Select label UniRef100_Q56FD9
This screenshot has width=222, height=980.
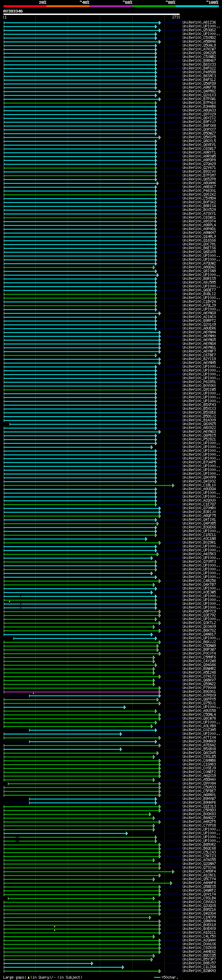pyautogui.click(x=199, y=84)
